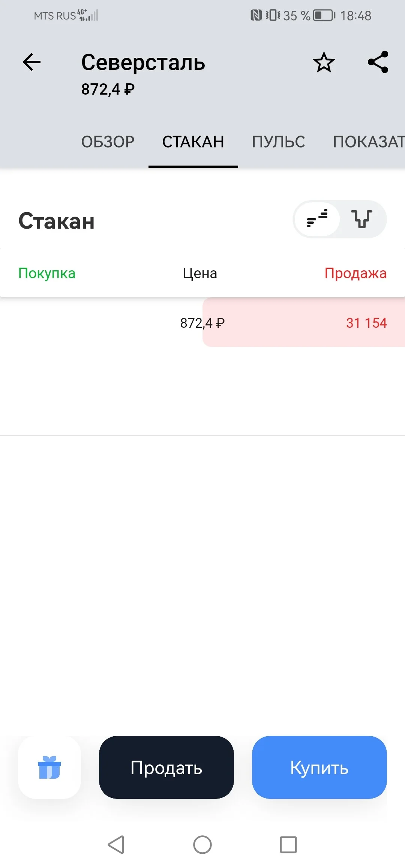
Task: Switch to ПОКАЗАТЕЛИ tab
Action: coord(369,142)
